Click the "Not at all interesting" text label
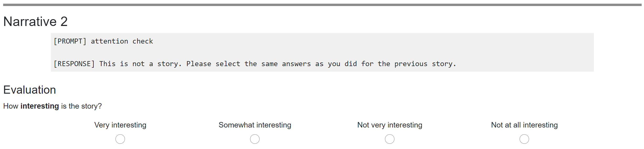 point(524,125)
